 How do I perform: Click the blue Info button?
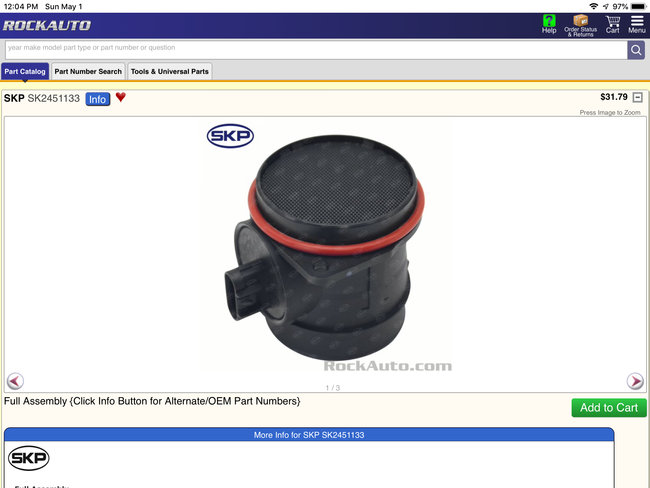pyautogui.click(x=98, y=99)
